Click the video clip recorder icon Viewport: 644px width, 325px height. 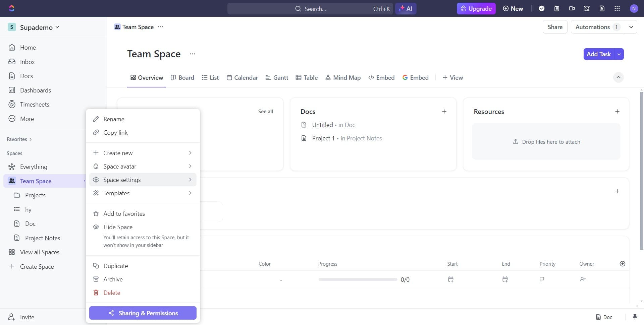pyautogui.click(x=572, y=9)
